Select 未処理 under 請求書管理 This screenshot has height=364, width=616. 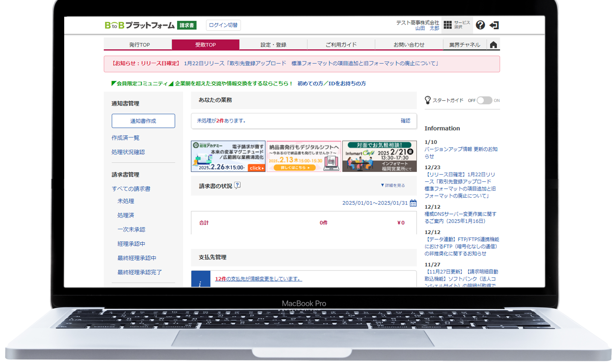tap(126, 201)
